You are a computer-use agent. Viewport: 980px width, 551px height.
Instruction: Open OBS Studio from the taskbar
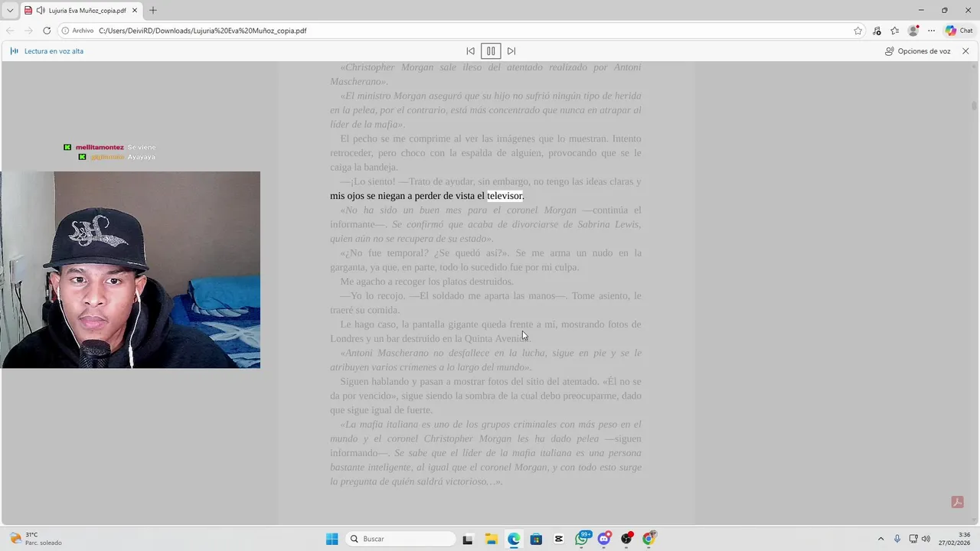coord(627,539)
